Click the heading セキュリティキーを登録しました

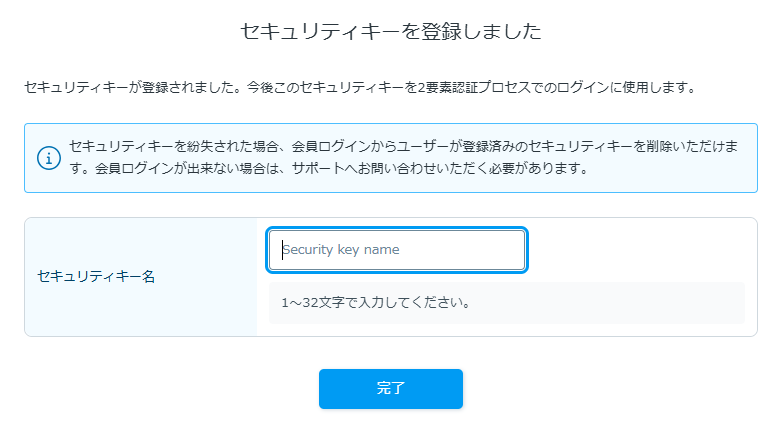tap(391, 31)
